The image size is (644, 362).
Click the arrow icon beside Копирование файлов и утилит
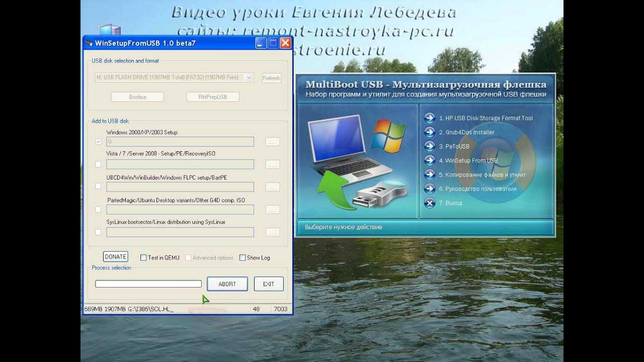pos(429,174)
